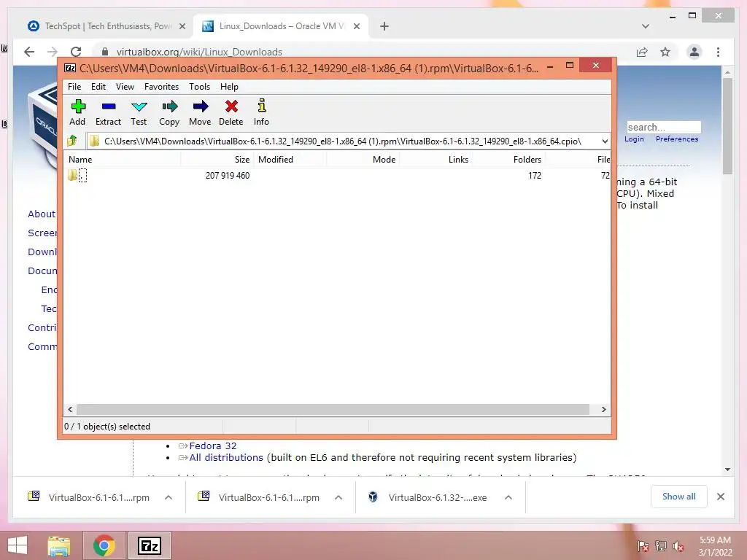Expand options for the VirtualBox exe download
747x560 pixels.
(x=508, y=497)
